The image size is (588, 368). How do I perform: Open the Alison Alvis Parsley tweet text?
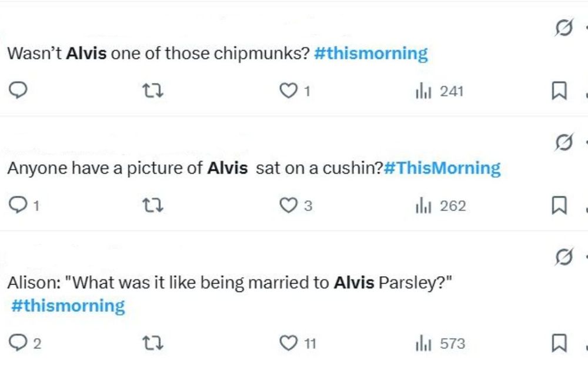229,283
